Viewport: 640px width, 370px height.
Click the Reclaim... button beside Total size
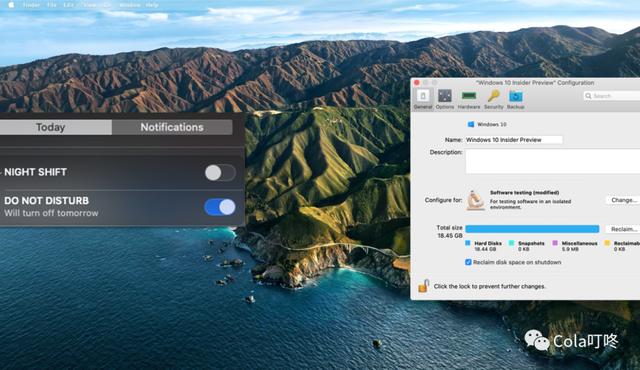click(x=623, y=229)
